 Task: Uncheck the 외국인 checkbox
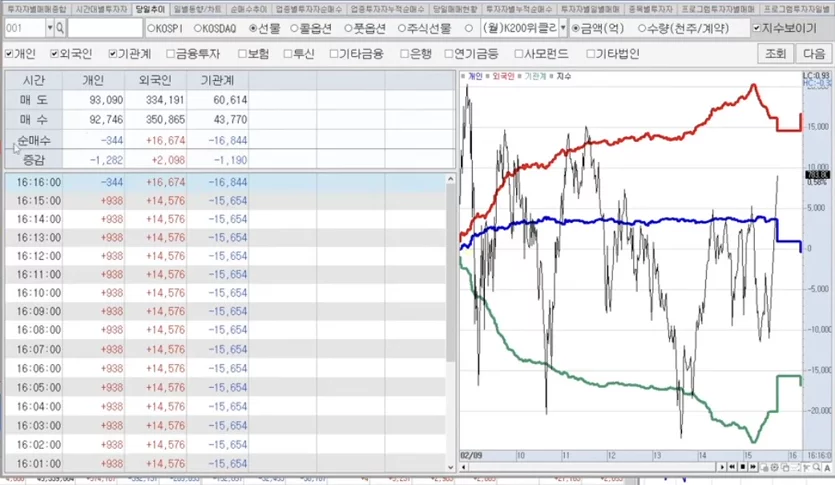pos(54,53)
